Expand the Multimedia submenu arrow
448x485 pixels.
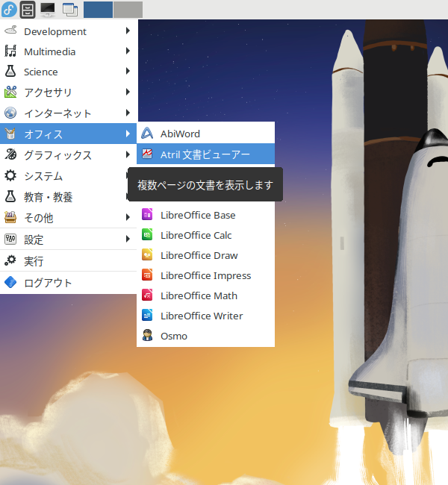tap(128, 51)
